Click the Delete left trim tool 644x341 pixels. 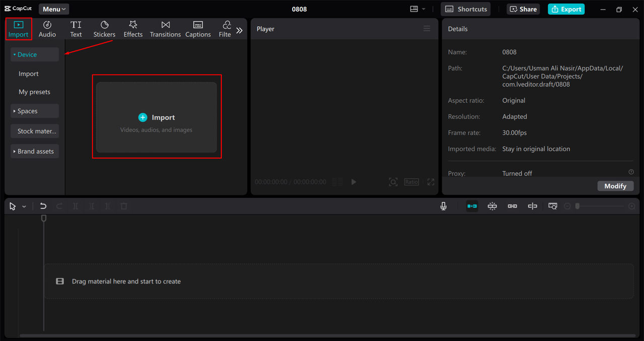click(x=92, y=206)
